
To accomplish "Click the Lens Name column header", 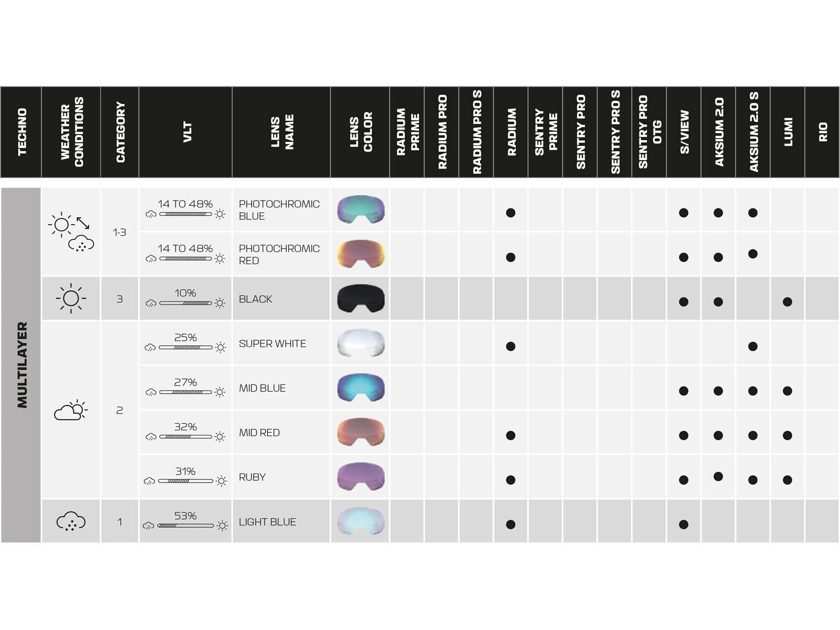I will 281,132.
